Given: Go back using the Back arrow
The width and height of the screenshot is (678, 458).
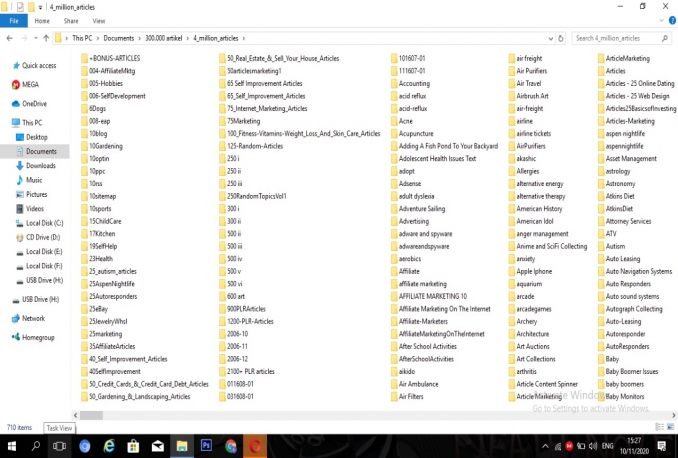Looking at the screenshot, I should (x=9, y=38).
